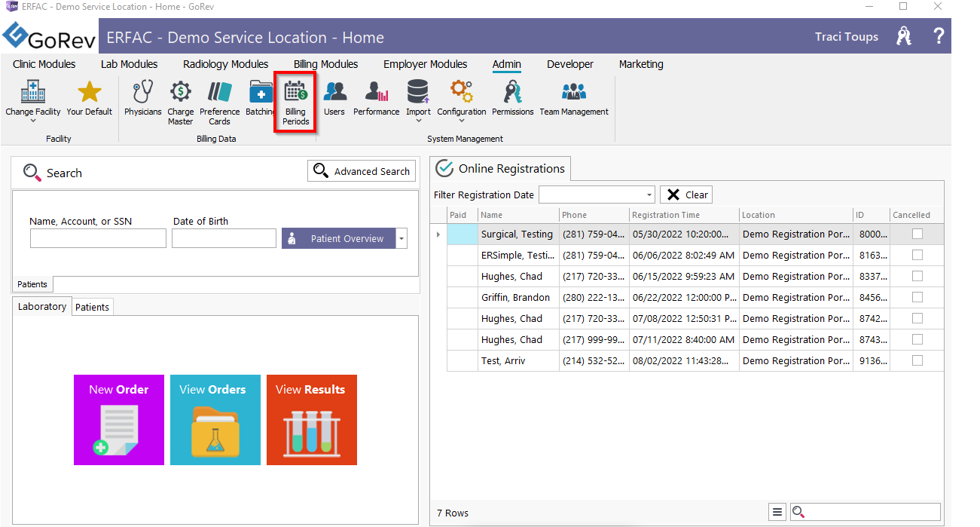Select the Griffin, Brandon name cell

(x=518, y=297)
